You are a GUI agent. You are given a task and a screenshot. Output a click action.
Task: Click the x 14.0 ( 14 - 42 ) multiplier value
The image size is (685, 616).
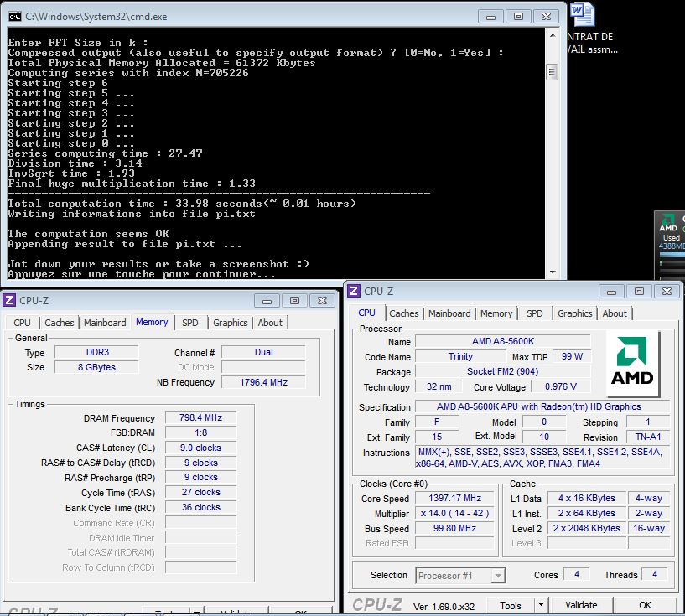click(x=454, y=514)
